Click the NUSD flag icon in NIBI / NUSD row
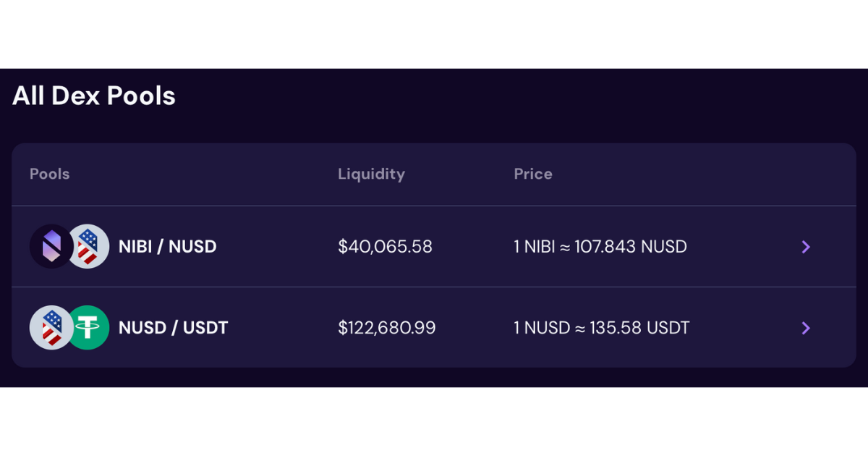868x456 pixels. pos(88,246)
